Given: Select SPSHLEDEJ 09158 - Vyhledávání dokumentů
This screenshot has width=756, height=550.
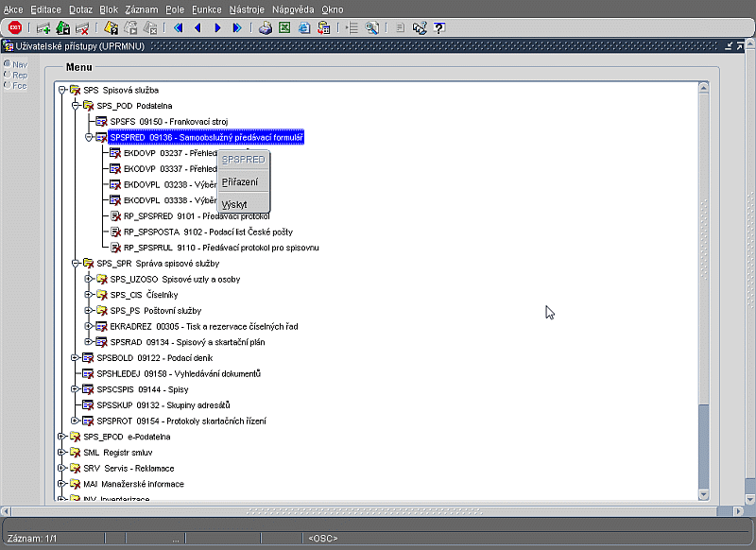Looking at the screenshot, I should pos(179,373).
